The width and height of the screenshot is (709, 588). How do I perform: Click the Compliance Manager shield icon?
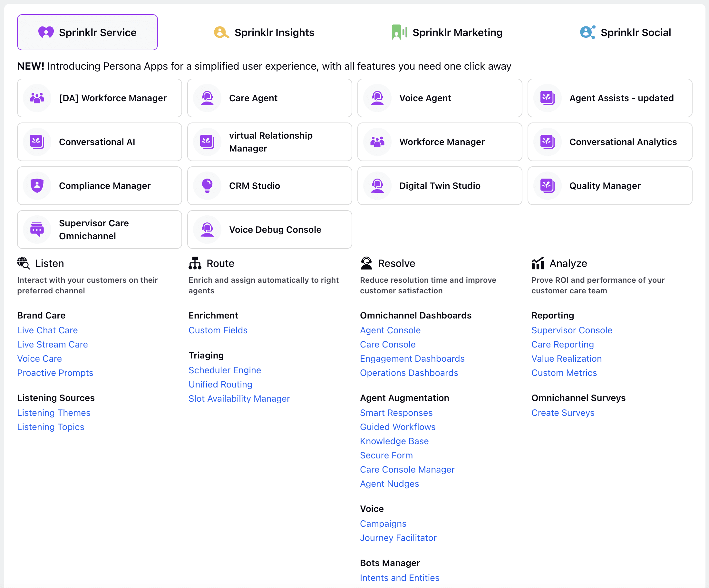(x=37, y=186)
